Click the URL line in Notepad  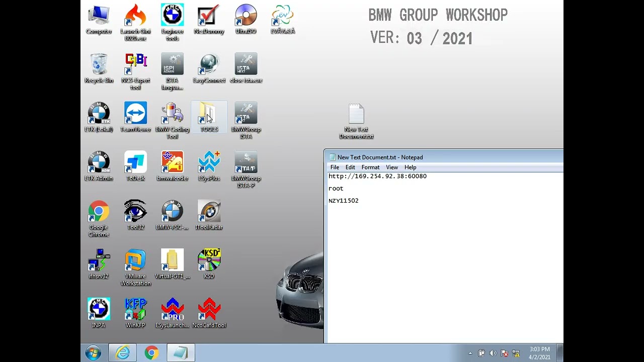pyautogui.click(x=377, y=176)
